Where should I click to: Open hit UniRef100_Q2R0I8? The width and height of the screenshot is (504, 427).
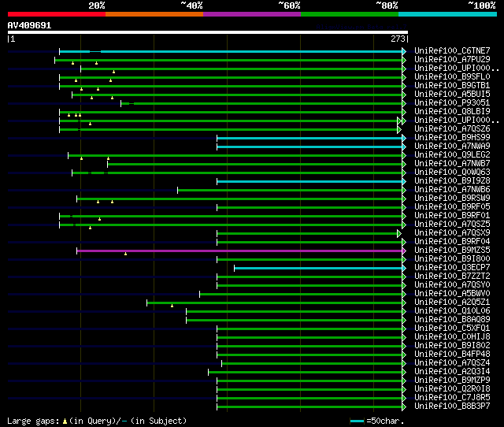(x=452, y=389)
